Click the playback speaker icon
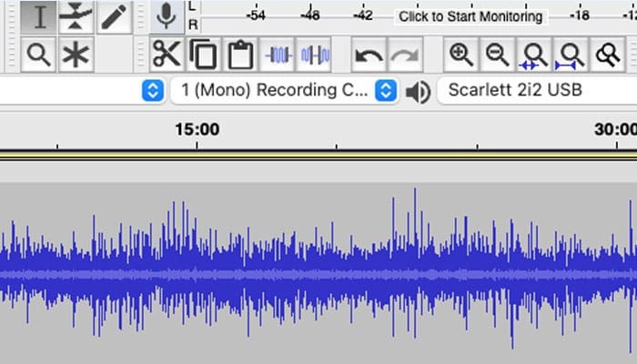Image resolution: width=637 pixels, height=364 pixels. click(418, 92)
